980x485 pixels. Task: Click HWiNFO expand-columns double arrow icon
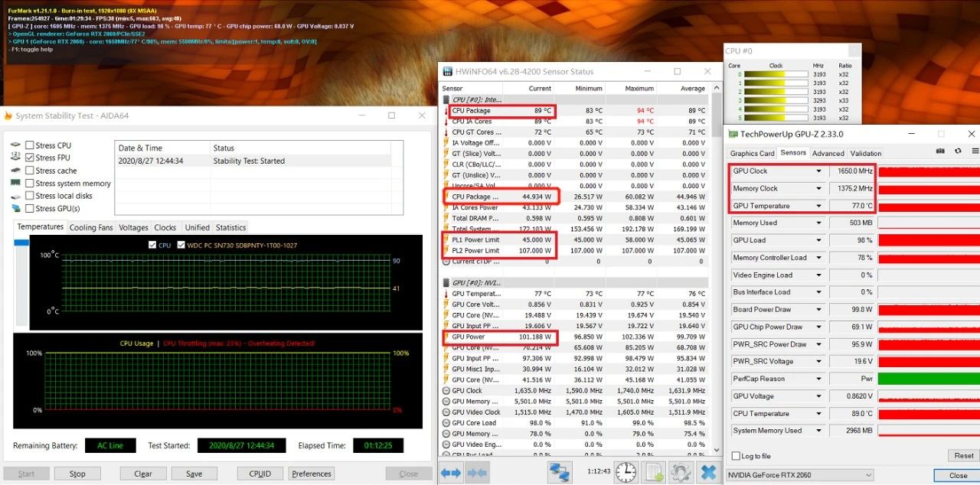451,473
